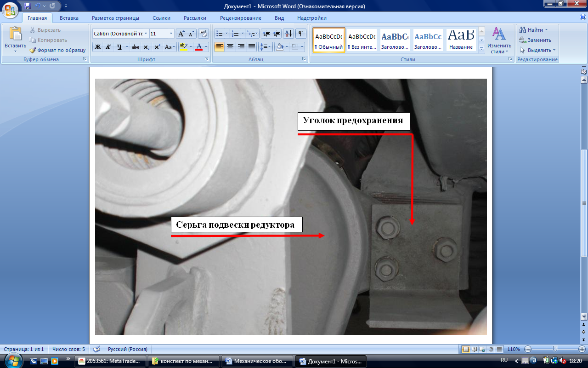
Task: Select the Web Layout view in status bar
Action: (x=482, y=349)
